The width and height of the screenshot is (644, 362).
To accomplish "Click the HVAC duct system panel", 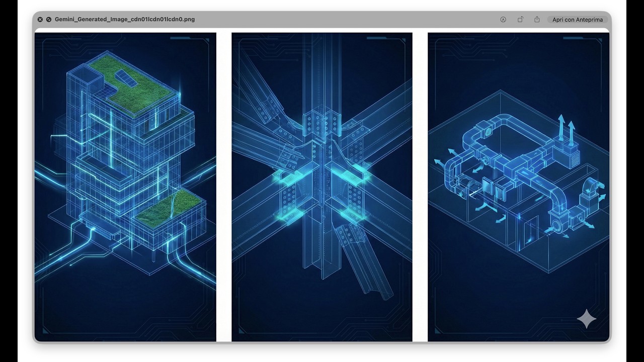I will pyautogui.click(x=518, y=187).
